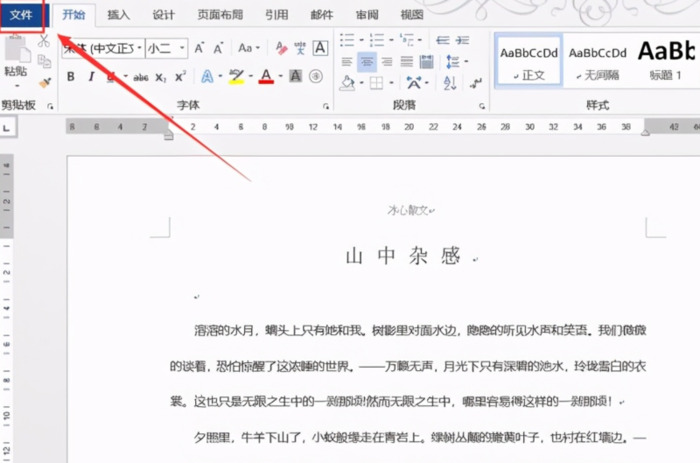Apply the 无间隔 style

[597, 62]
